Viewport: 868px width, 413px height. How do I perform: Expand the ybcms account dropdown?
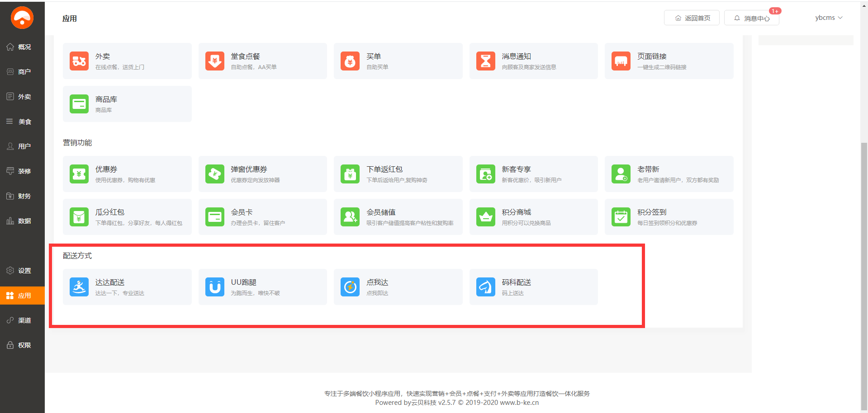pyautogui.click(x=829, y=18)
